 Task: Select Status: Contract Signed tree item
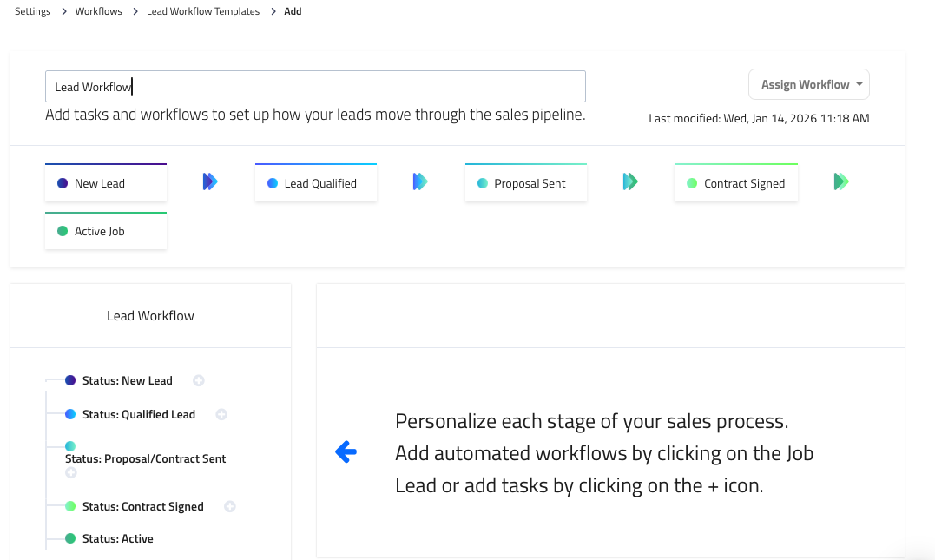tap(142, 506)
